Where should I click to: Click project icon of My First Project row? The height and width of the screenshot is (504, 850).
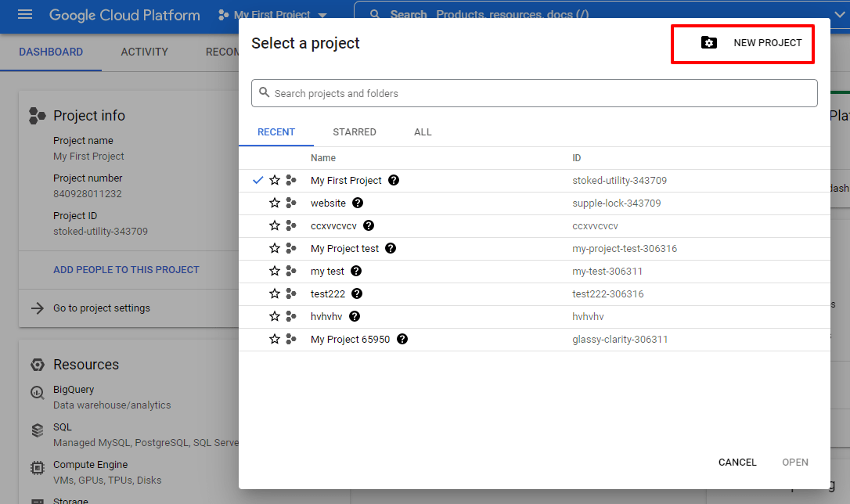click(x=291, y=181)
